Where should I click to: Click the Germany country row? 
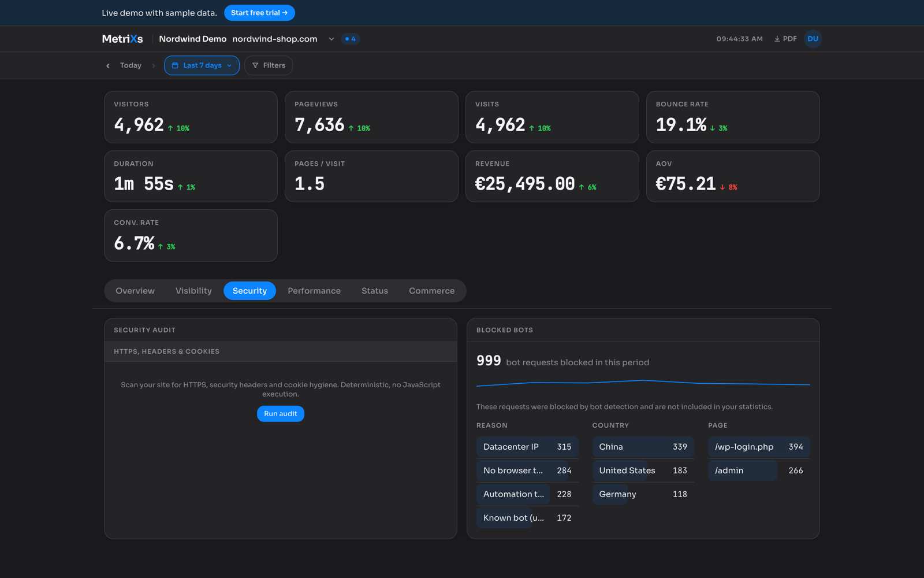click(643, 494)
